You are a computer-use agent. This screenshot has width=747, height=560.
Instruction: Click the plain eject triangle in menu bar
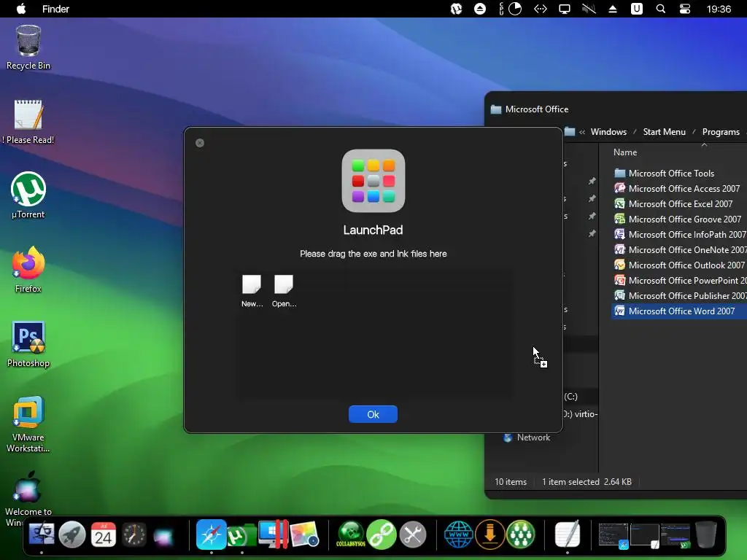tap(613, 9)
